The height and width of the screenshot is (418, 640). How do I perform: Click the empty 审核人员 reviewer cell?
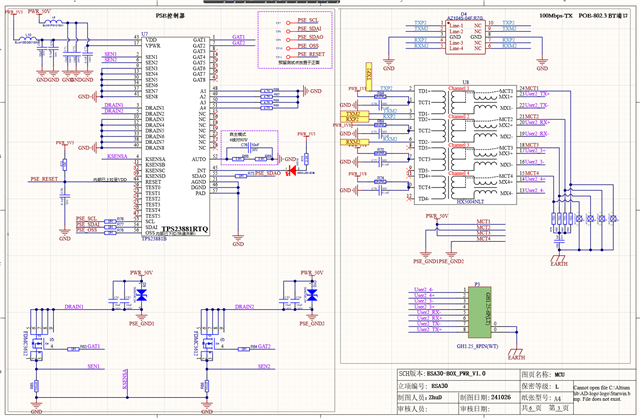[427, 409]
